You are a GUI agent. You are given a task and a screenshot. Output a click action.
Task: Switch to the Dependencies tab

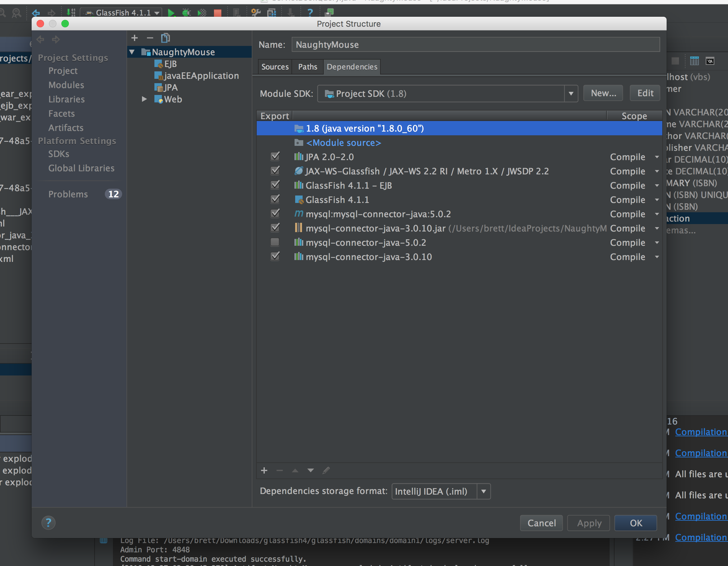352,67
